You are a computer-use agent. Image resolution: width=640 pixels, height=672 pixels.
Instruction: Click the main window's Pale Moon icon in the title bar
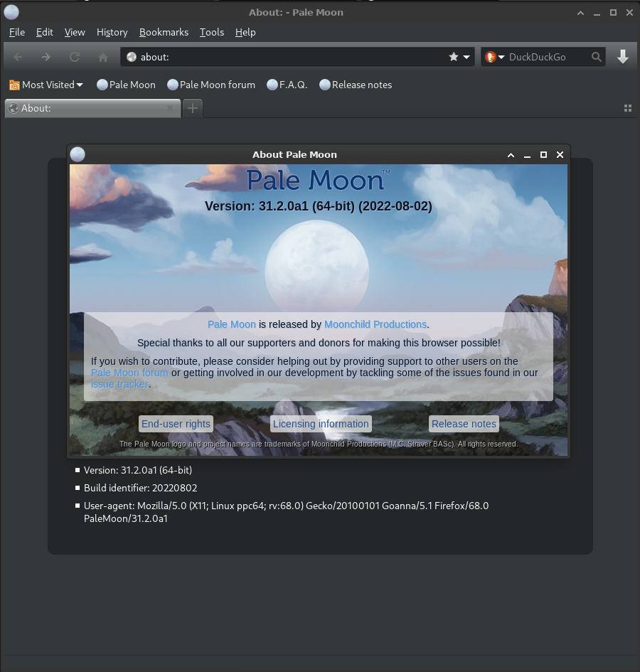[x=11, y=12]
